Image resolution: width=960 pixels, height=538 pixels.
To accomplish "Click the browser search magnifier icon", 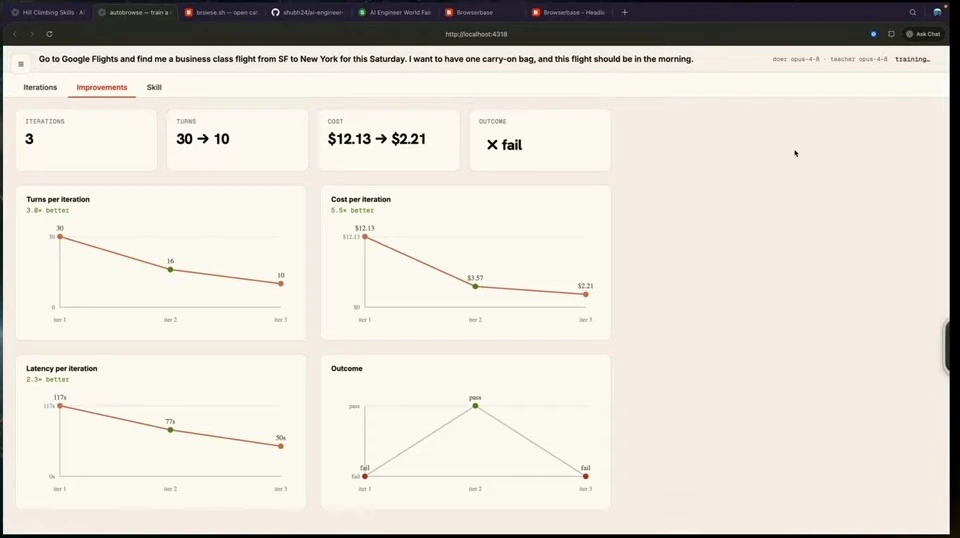I will pos(912,12).
